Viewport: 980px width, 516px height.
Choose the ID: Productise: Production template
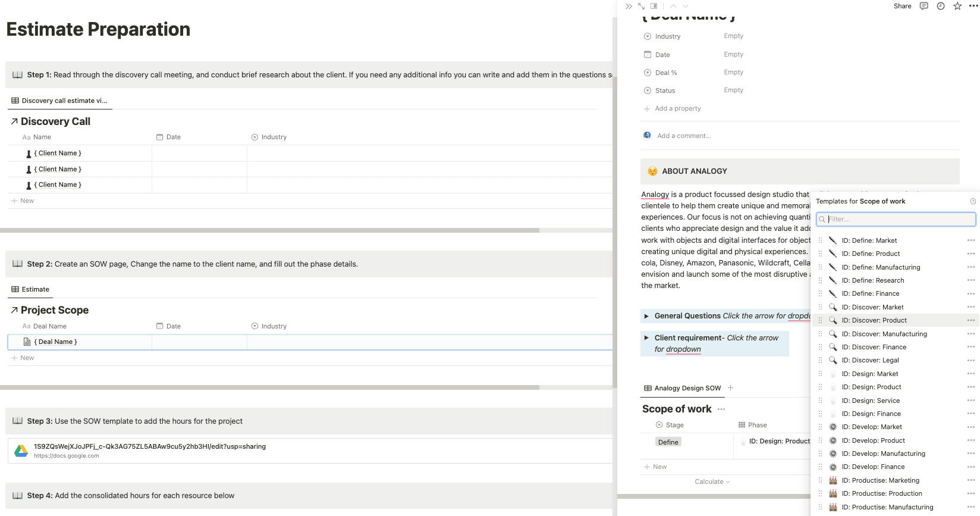coord(881,493)
